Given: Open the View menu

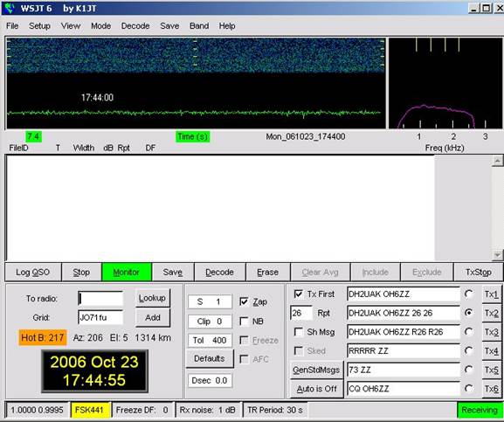Looking at the screenshot, I should 71,26.
